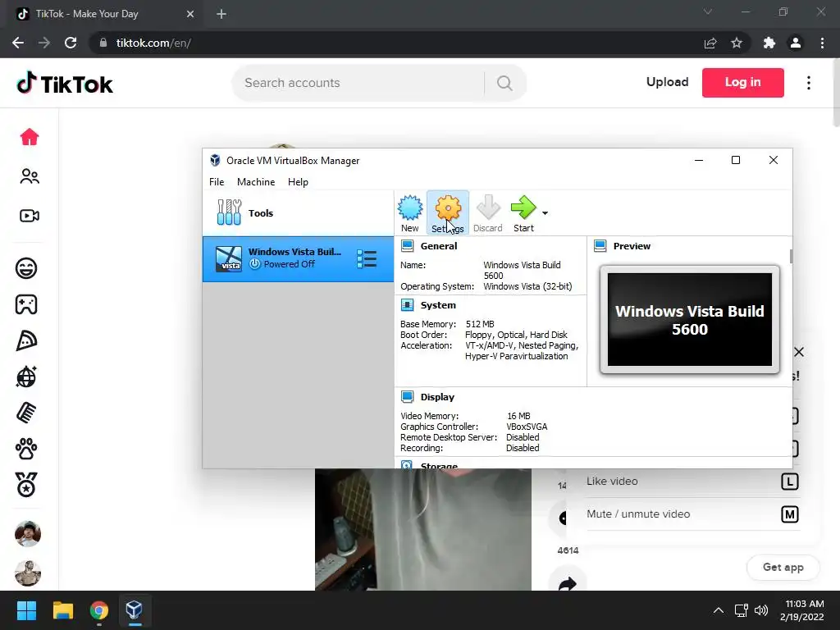
Task: Open the Animals paw category icon
Action: point(26,449)
